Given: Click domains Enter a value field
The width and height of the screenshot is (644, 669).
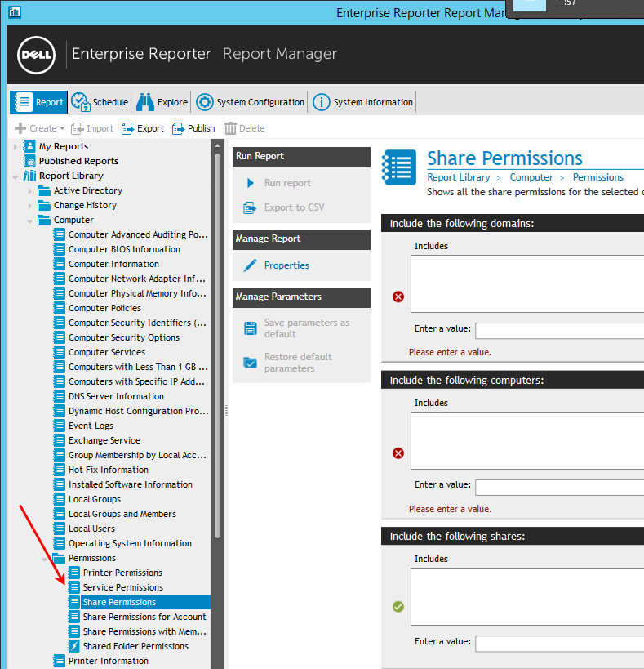Looking at the screenshot, I should (560, 331).
